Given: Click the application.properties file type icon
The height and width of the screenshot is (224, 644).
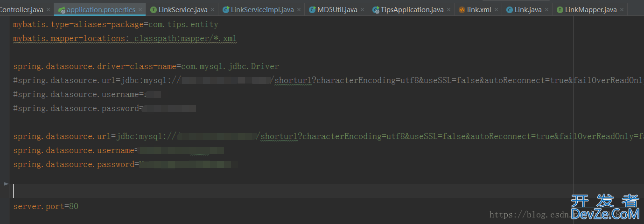Looking at the screenshot, I should (62, 9).
